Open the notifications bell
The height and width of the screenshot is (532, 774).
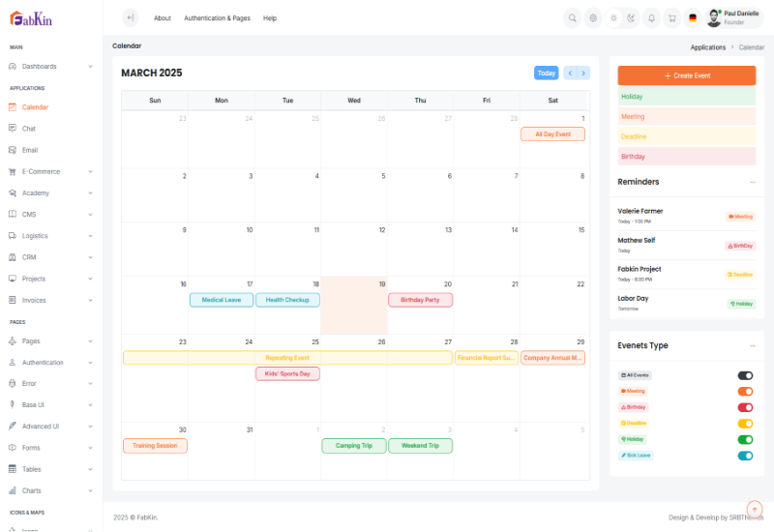pyautogui.click(x=651, y=17)
